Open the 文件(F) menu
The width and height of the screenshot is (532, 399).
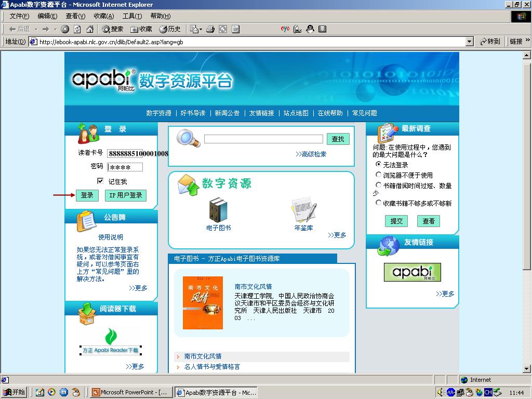(x=19, y=16)
